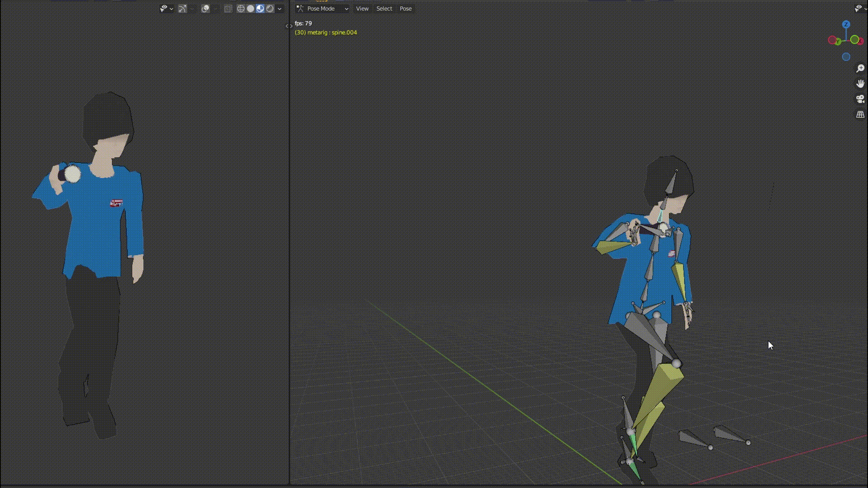Screen dimensions: 868x488
Task: Select wireframe viewport shading
Action: click(241, 9)
